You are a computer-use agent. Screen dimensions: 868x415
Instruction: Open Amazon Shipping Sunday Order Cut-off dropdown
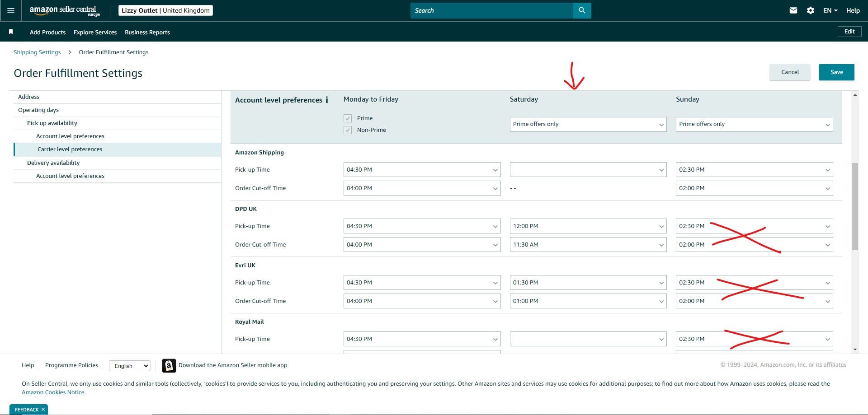pos(754,188)
